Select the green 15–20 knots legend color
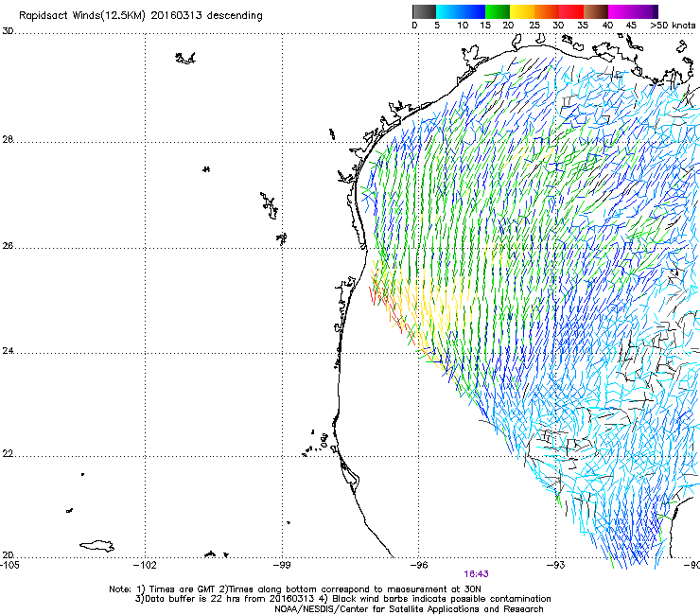700x615 pixels. pos(498,11)
